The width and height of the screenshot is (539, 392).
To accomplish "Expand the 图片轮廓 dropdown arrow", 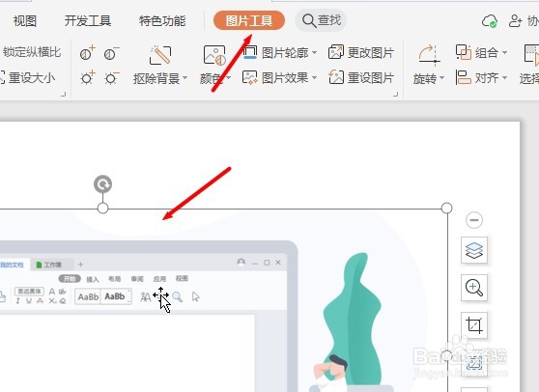I will [x=314, y=52].
